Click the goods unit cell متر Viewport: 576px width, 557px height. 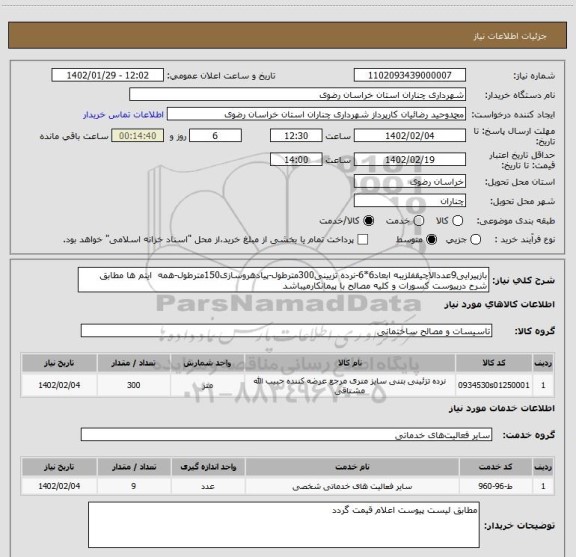click(208, 385)
